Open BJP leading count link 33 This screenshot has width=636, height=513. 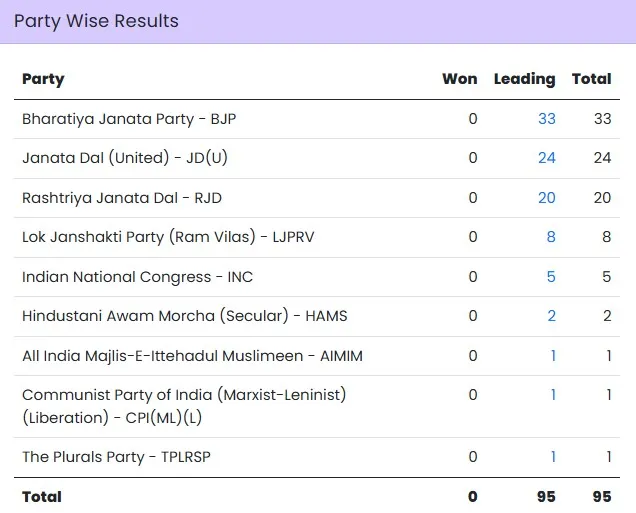coord(546,119)
